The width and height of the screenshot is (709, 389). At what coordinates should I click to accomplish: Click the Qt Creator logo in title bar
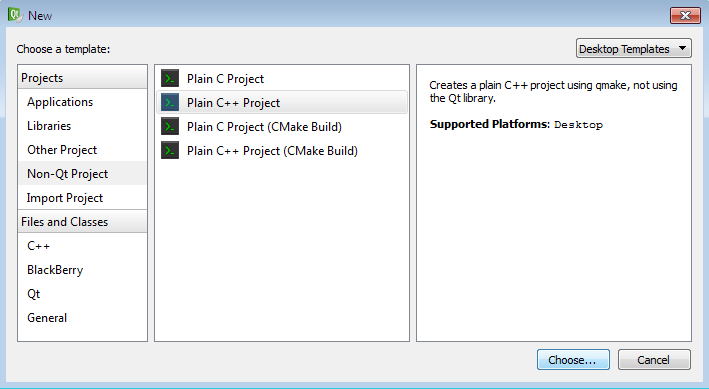[14, 15]
